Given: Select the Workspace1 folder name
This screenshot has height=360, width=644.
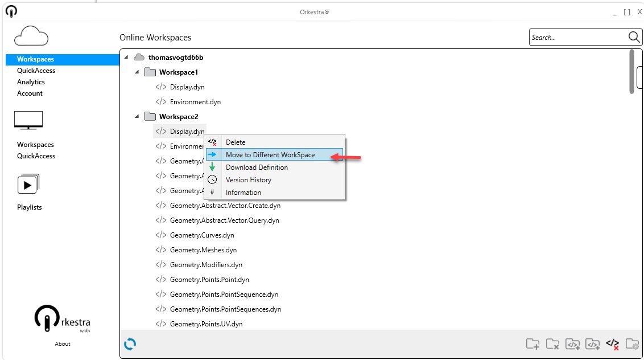Looking at the screenshot, I should click(179, 72).
